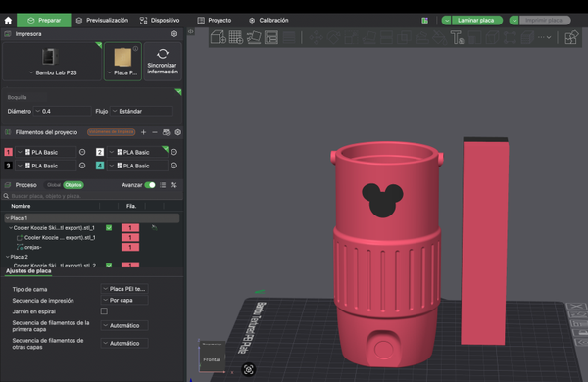Collapse the Placa 1 tree node
Image resolution: width=588 pixels, height=382 pixels.
pos(7,218)
